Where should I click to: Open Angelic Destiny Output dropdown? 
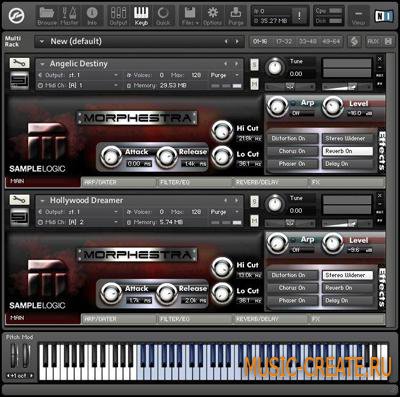coord(116,75)
